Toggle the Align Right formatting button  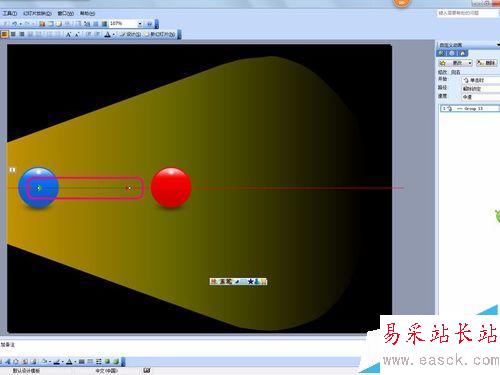22,34
